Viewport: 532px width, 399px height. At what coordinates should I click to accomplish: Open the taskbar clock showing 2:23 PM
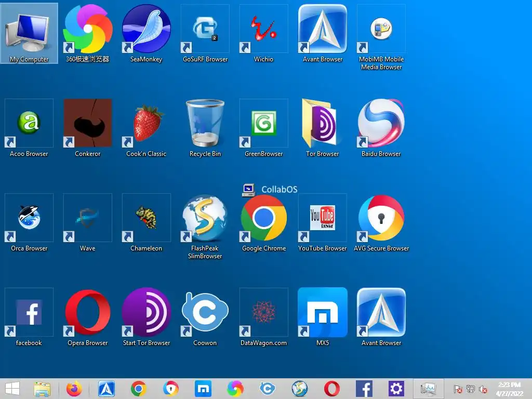[x=510, y=389]
